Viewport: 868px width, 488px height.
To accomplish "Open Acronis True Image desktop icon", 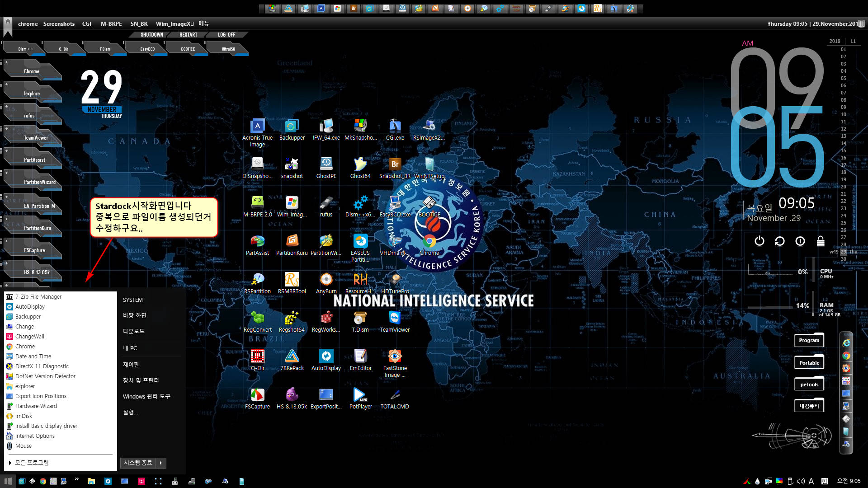I will [x=257, y=133].
